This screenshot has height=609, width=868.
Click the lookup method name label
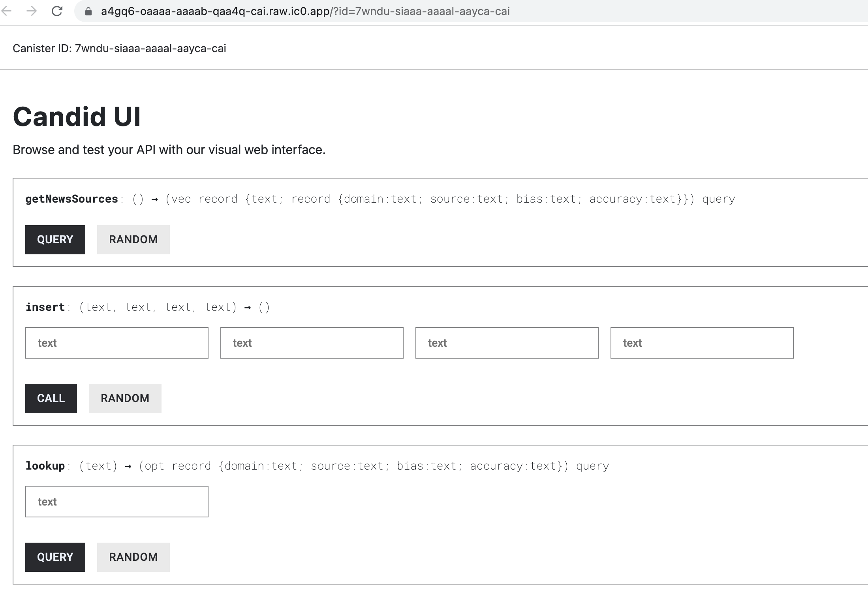click(x=45, y=466)
